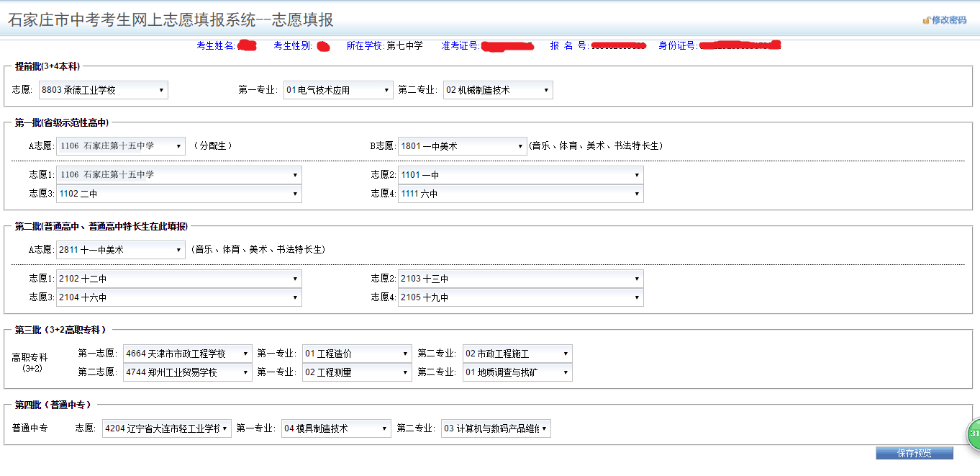Expand the 1102 二中 志愿3 dropdown
Image resolution: width=980 pixels, height=476 pixels.
click(x=178, y=194)
